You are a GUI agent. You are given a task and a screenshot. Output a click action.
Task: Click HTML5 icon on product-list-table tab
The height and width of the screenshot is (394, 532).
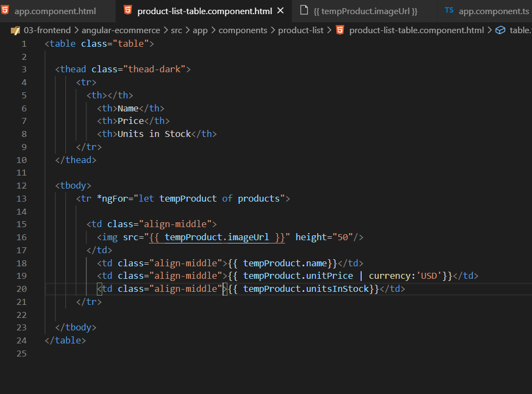point(128,10)
